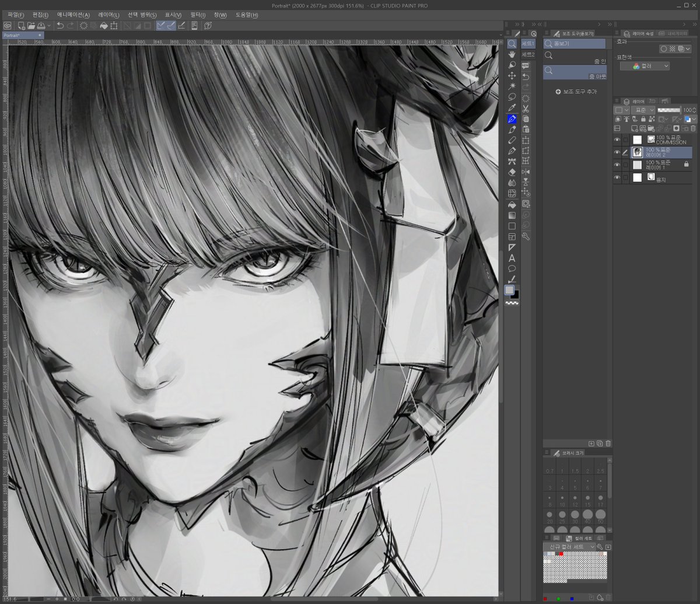Select the Hand move-canvas tool

click(x=512, y=54)
